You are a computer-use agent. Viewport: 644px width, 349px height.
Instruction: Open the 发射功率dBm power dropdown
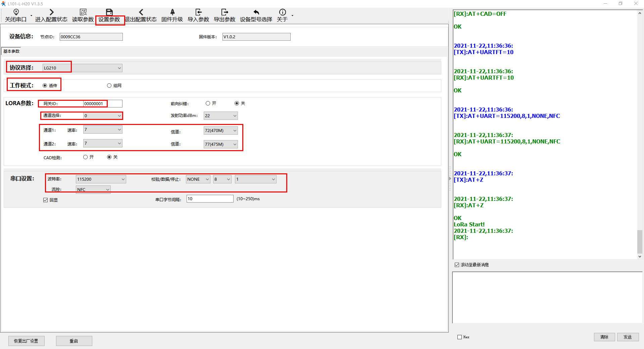(x=235, y=116)
